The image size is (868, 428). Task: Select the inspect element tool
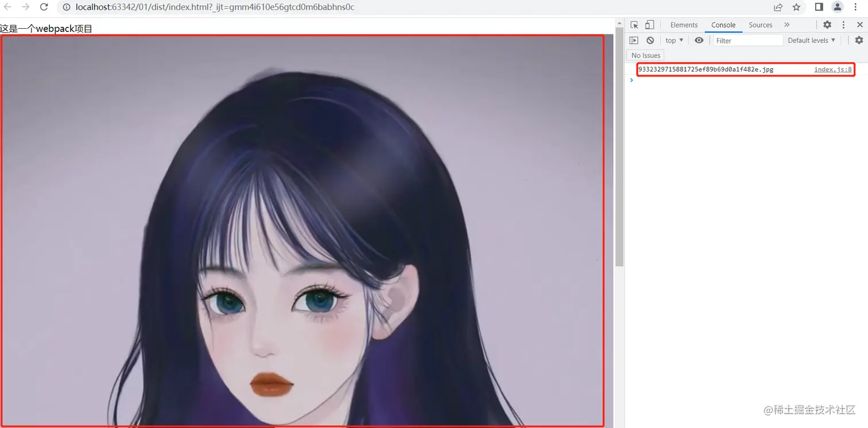coord(634,25)
